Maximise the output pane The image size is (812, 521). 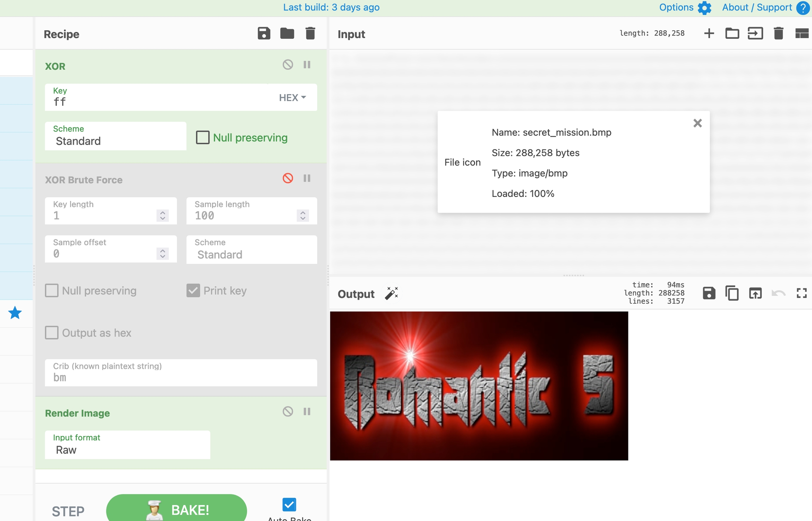coord(801,293)
